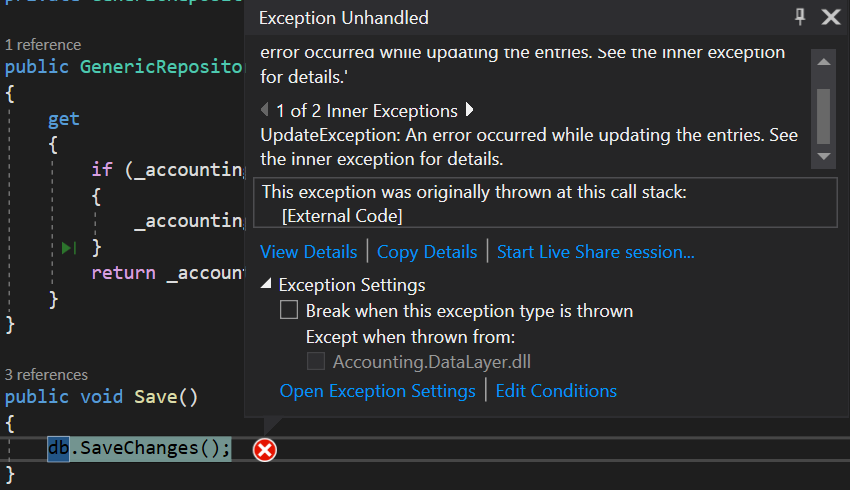Open Exception Settings
The height and width of the screenshot is (490, 850).
[x=377, y=391]
